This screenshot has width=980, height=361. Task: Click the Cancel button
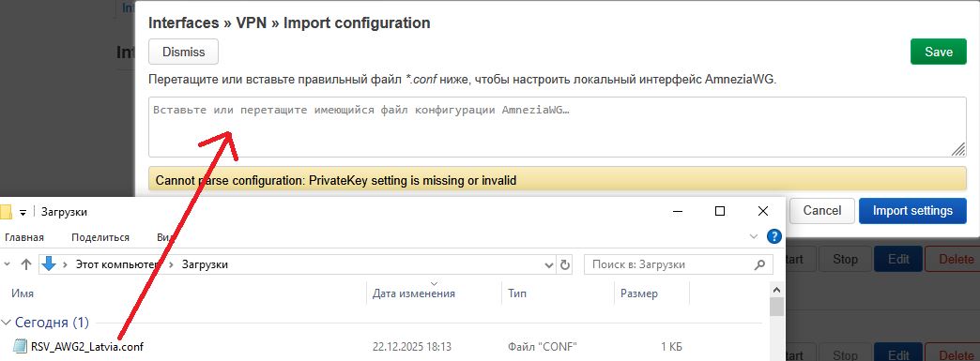point(822,210)
